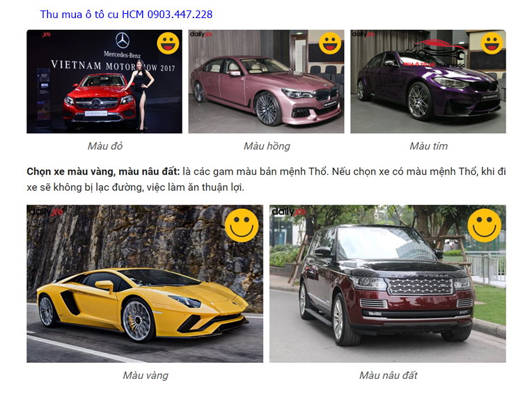Click dailyxe logo on Range Rover photo
This screenshot has width=532, height=406.
[x=289, y=212]
